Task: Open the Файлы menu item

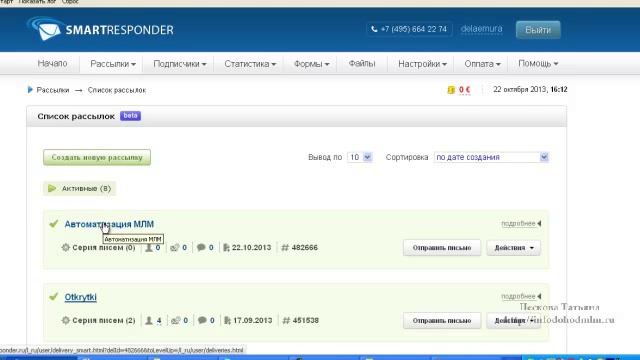Action: click(x=362, y=64)
